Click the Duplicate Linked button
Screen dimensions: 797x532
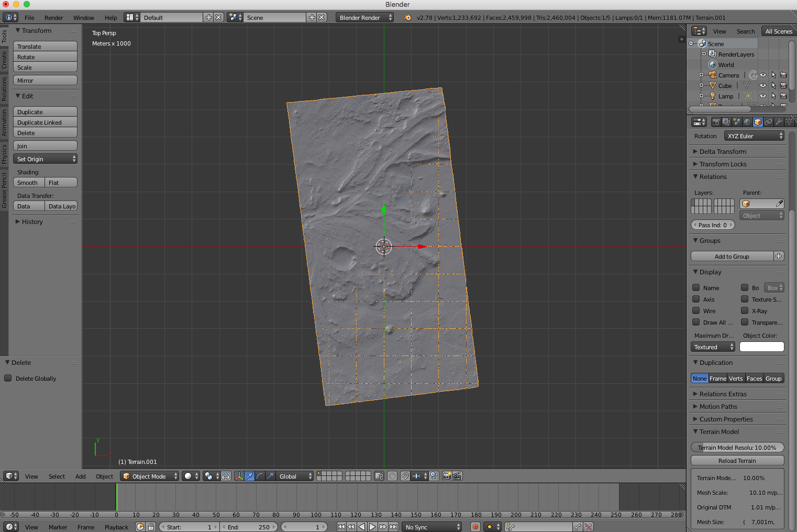45,122
